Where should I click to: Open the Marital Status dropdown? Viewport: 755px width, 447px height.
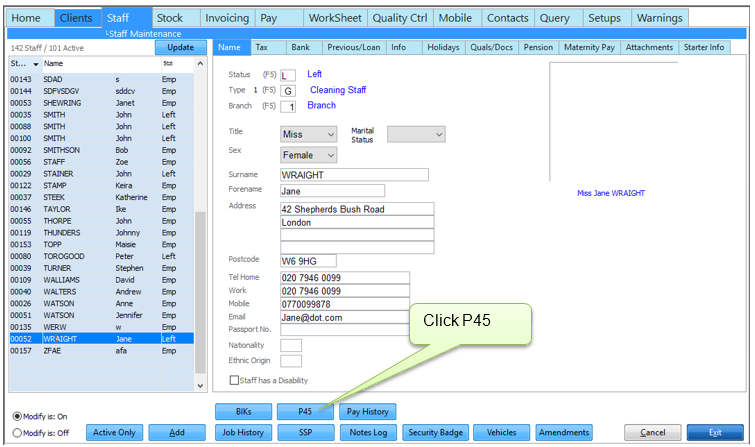point(416,134)
